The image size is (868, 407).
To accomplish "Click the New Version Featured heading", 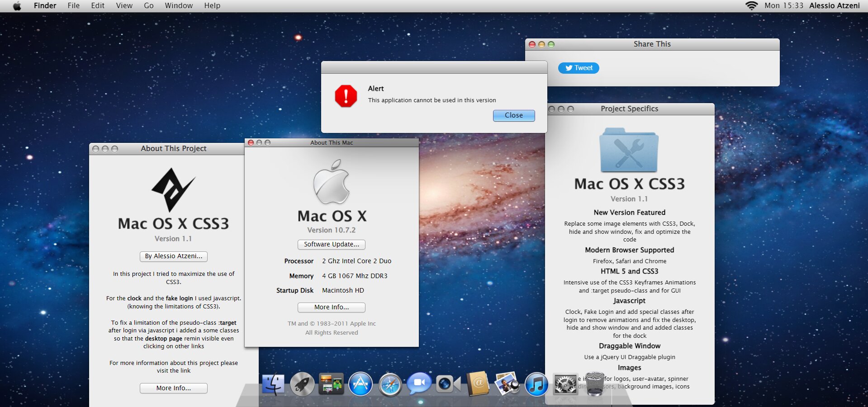I will click(x=630, y=213).
